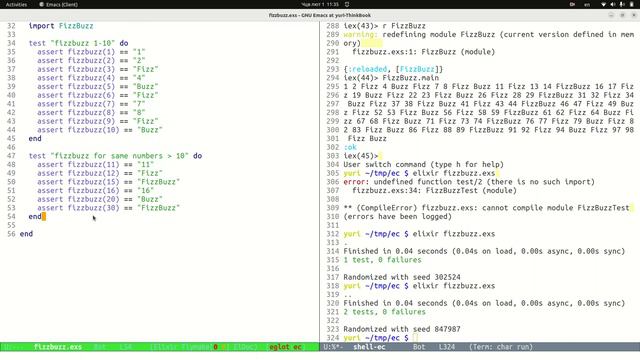640x360 pixels.
Task: Click 'assert fizzbuzz(3) == "Fizz"' line
Action: click(x=98, y=69)
